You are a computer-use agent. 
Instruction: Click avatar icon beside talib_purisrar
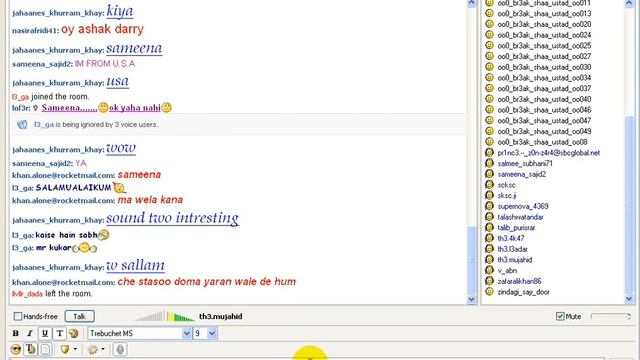tap(489, 227)
